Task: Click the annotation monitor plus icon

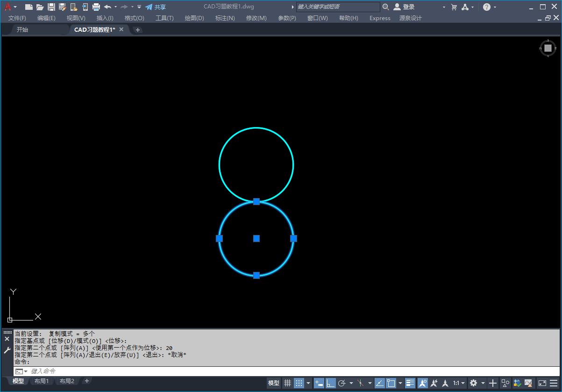Action: point(493,383)
